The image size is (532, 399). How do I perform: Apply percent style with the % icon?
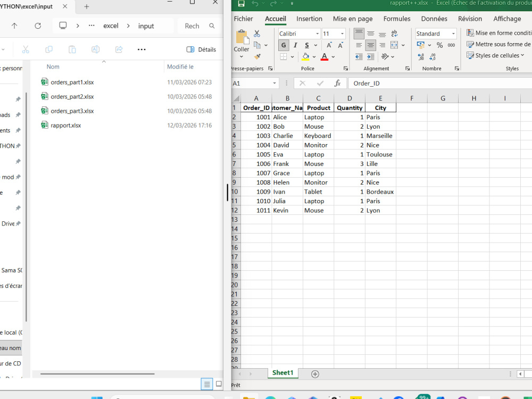[440, 45]
